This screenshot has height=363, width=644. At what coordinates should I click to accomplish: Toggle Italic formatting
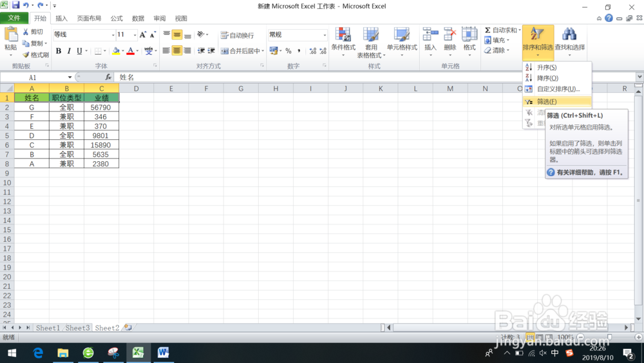(x=69, y=51)
